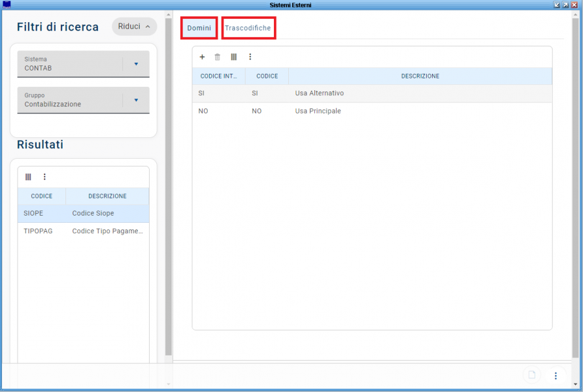Switch to the Trascodifiche tab
This screenshot has width=583, height=392.
[x=248, y=28]
